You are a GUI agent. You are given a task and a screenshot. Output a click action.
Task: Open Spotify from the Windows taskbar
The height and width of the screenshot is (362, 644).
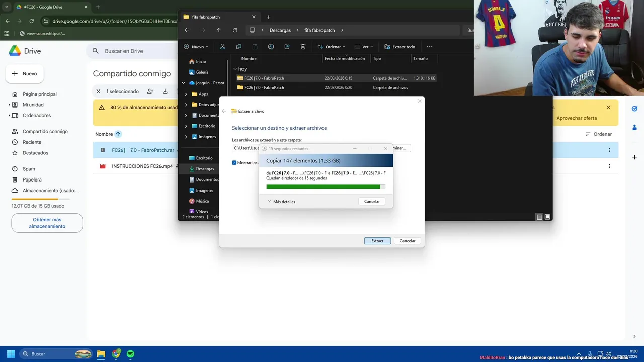pos(130,354)
